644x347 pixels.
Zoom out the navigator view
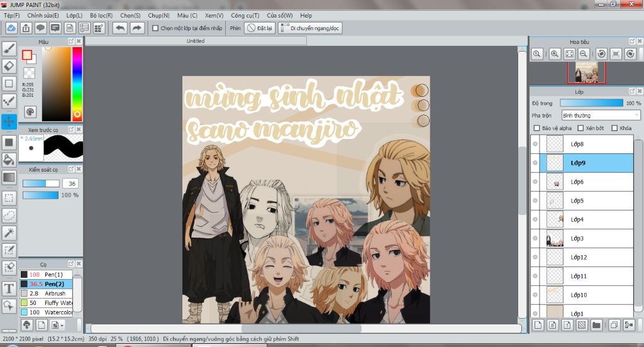tap(583, 54)
